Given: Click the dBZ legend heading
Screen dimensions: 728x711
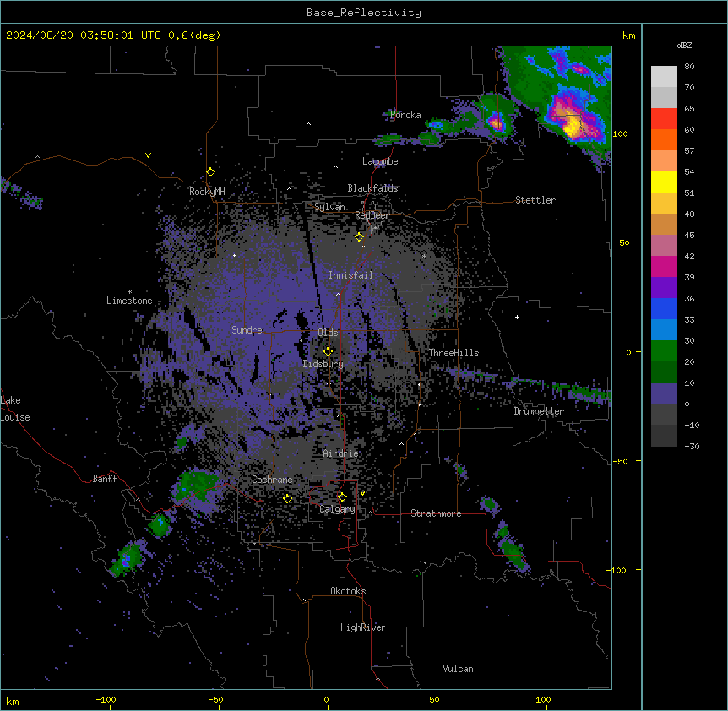Looking at the screenshot, I should pos(684,46).
